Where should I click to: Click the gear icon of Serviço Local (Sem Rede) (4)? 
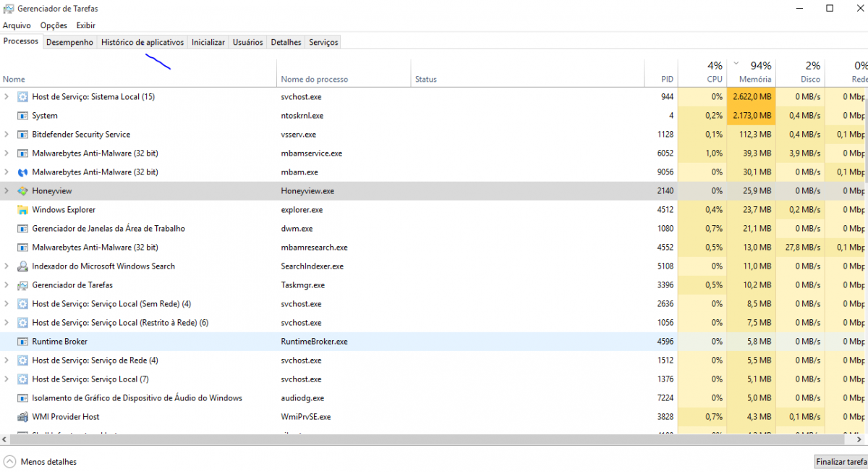[x=22, y=304]
